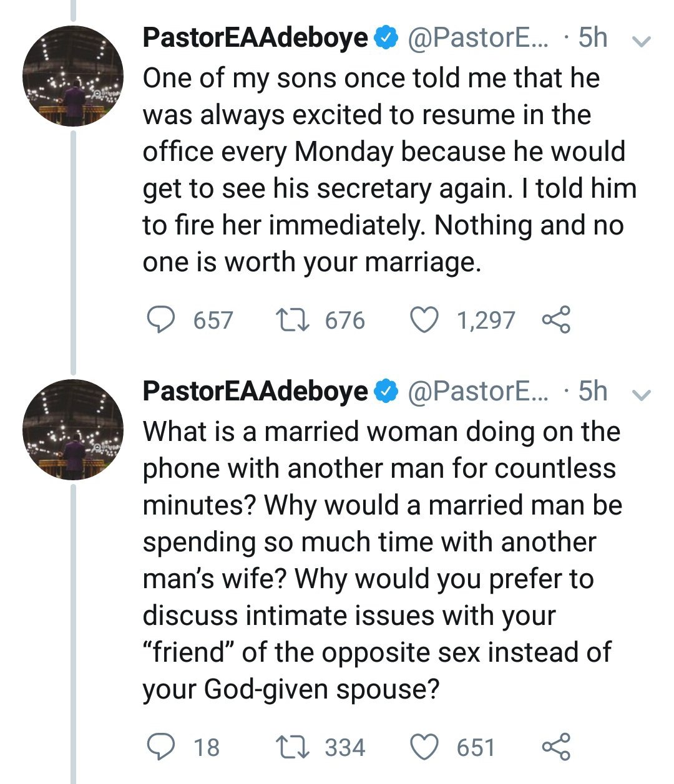This screenshot has height=784, width=674.
Task: Click the @PastorE... handle on the first tweet
Action: (478, 38)
